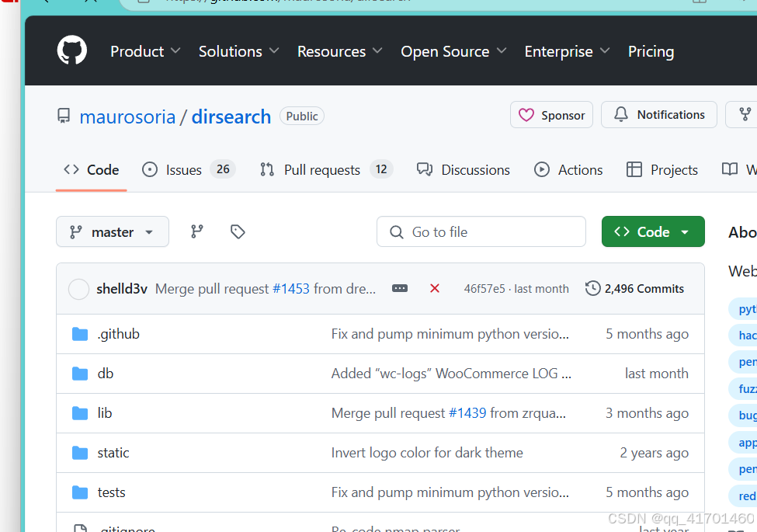Click the Sponsor heart icon
Screen dimensions: 757x532
(x=526, y=115)
